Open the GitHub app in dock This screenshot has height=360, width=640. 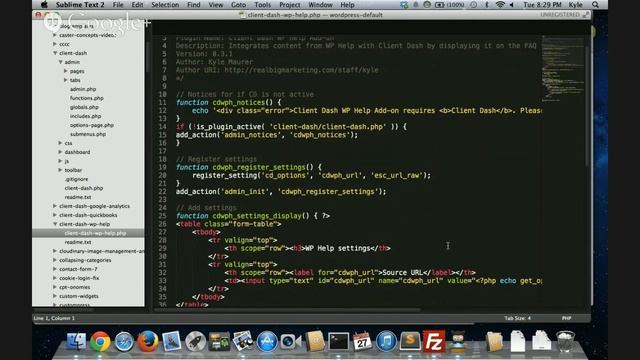pyautogui.click(x=458, y=341)
